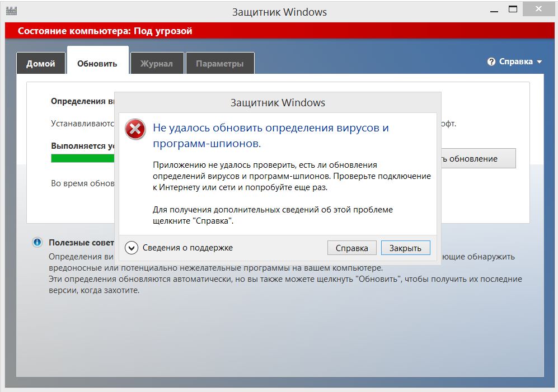Minimize the Защитник Windows window

[494, 11]
